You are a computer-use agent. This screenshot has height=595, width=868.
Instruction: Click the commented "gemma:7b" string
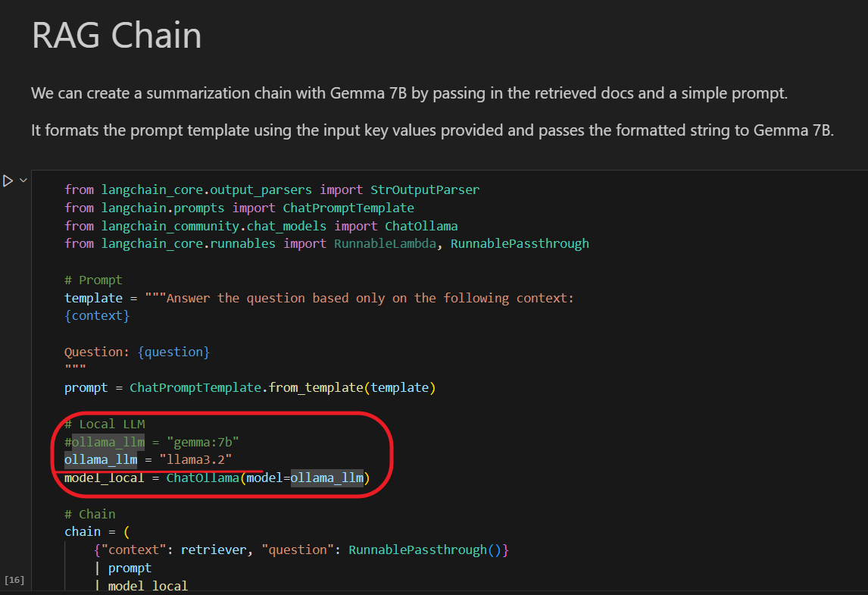point(202,442)
